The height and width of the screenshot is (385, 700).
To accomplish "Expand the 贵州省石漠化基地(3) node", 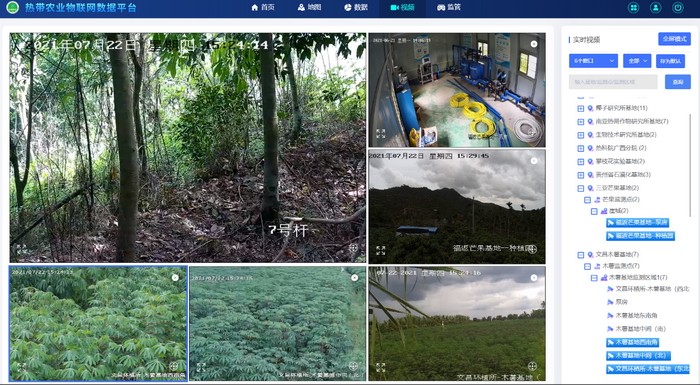I will pyautogui.click(x=580, y=175).
